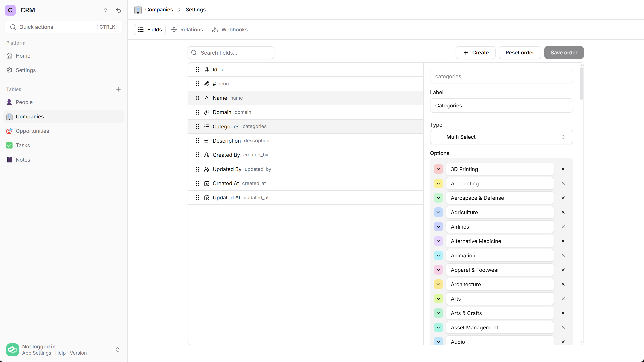
Task: Expand the Type Multi Select dropdown
Action: pyautogui.click(x=501, y=137)
